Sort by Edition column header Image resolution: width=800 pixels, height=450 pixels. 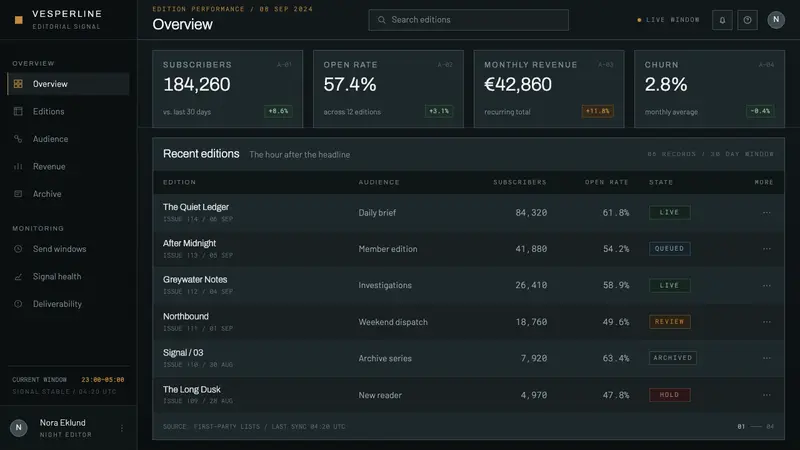coord(179,182)
